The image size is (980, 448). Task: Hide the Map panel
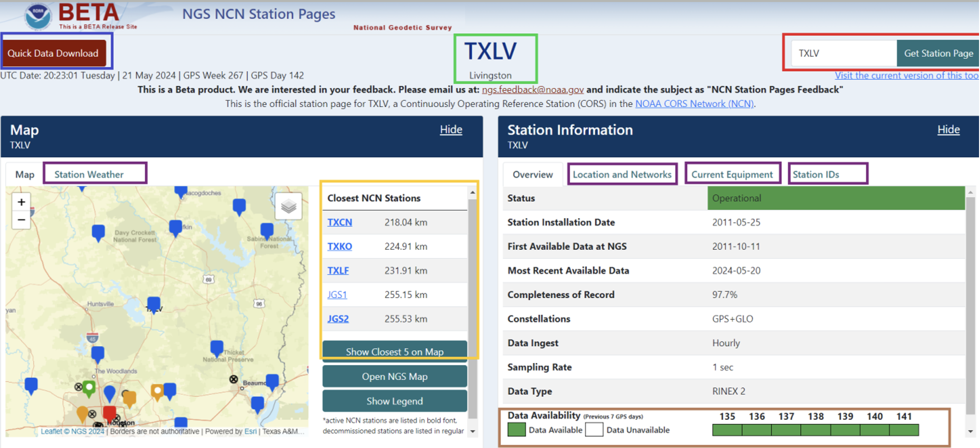tap(450, 130)
